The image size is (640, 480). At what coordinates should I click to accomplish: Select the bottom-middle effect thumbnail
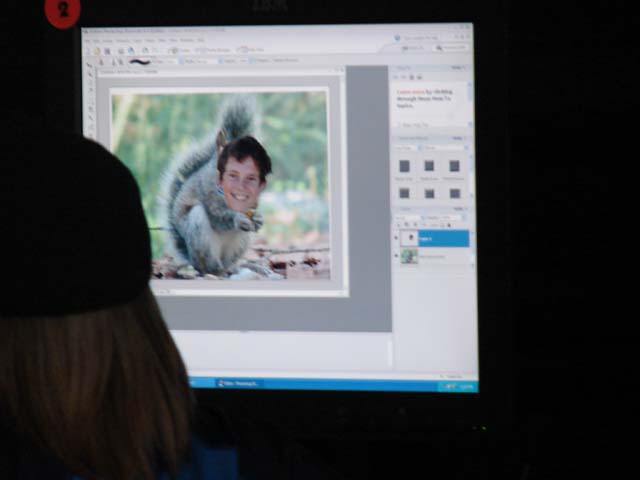(x=429, y=192)
